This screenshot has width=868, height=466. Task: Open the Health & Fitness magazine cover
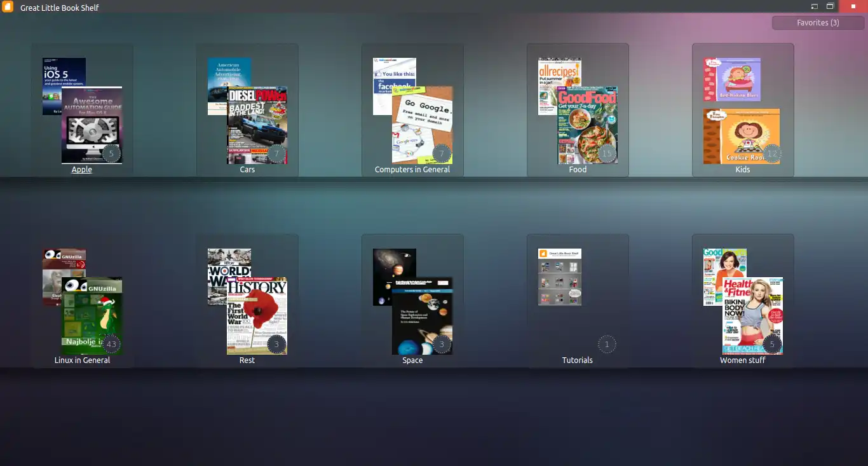click(x=753, y=316)
